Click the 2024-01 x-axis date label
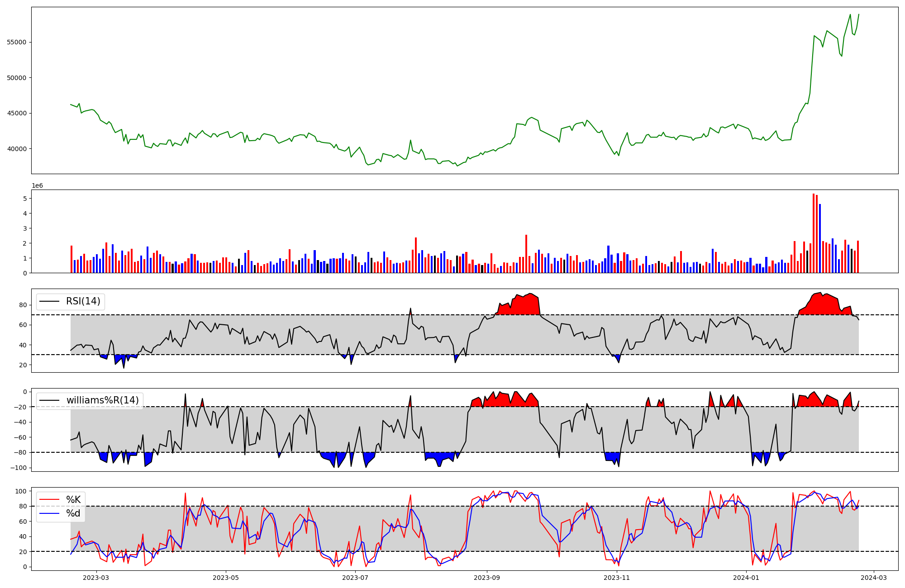 (x=746, y=578)
